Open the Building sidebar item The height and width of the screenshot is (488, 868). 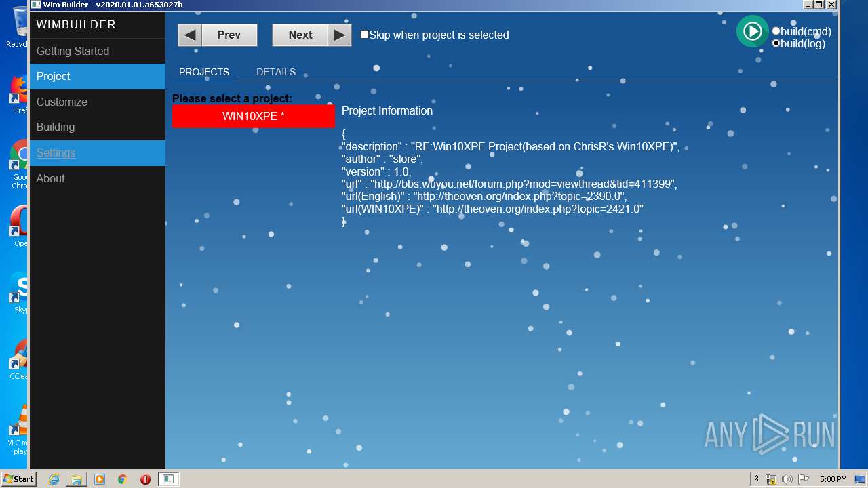[x=97, y=127]
